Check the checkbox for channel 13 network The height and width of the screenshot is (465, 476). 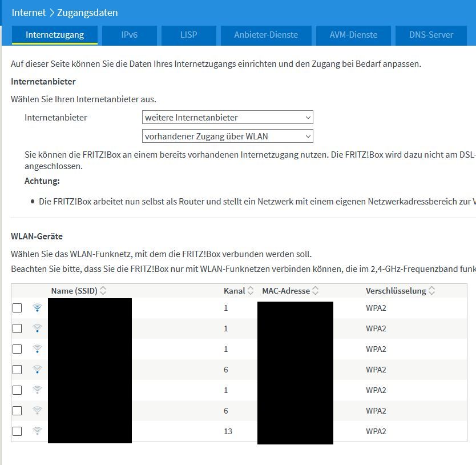(17, 431)
